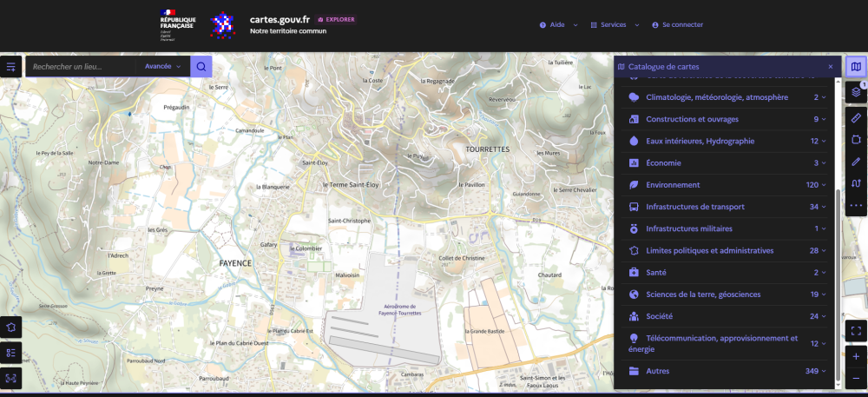Open the legend list icon at left
Image resolution: width=868 pixels, height=397 pixels.
point(11,353)
